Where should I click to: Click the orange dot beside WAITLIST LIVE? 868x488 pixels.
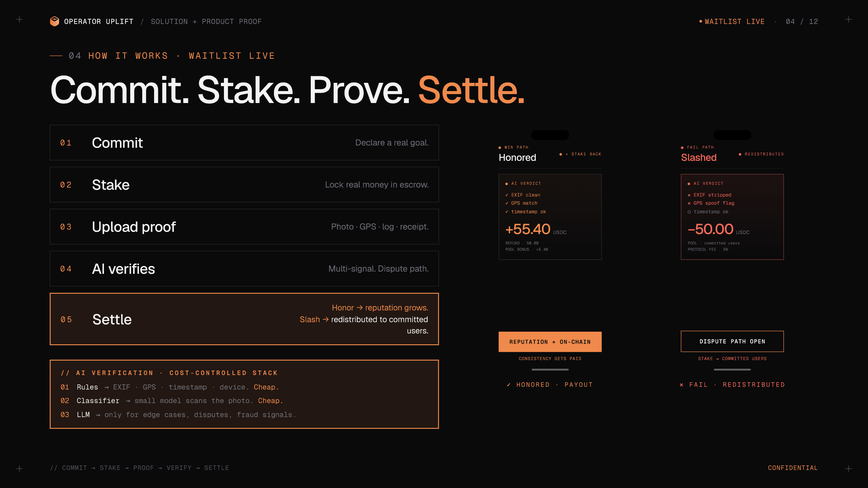[700, 21]
